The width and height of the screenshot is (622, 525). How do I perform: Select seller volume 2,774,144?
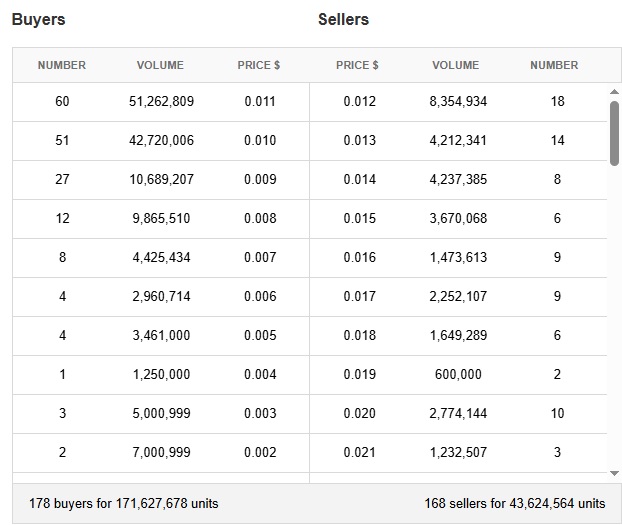[x=458, y=413]
